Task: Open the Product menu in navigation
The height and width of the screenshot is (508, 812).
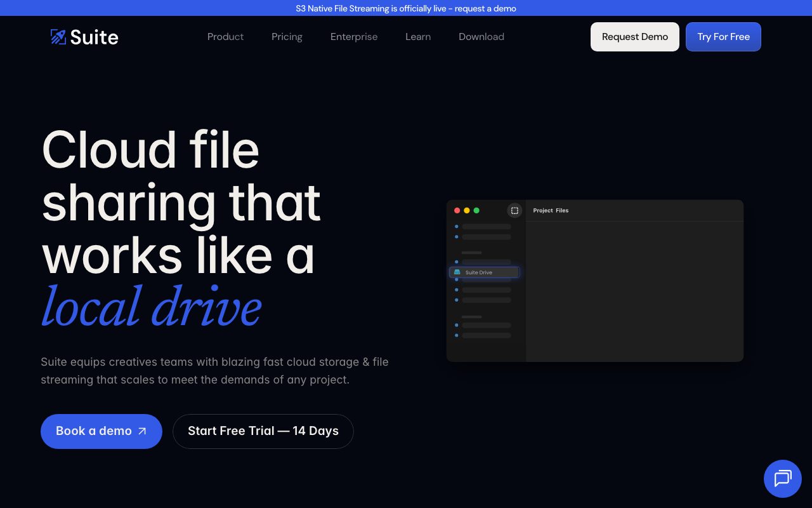Action: click(225, 37)
